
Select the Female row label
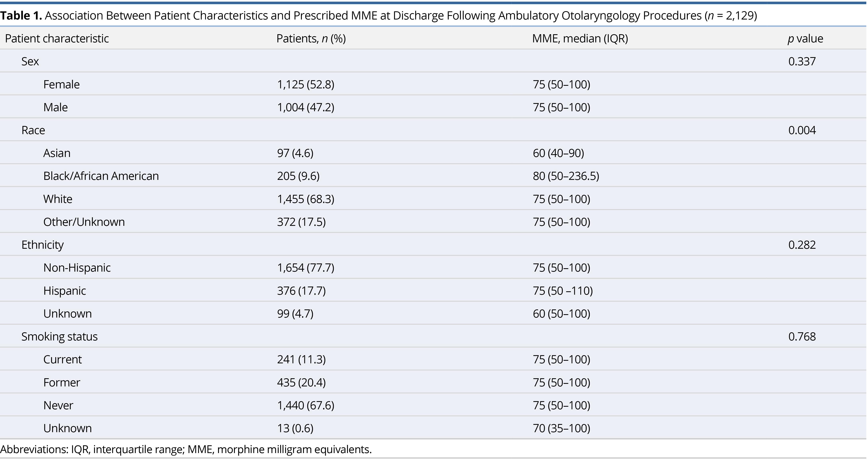point(61,84)
